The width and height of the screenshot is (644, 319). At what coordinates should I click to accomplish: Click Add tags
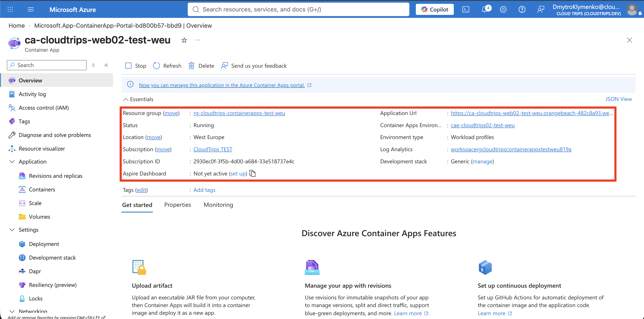(204, 190)
